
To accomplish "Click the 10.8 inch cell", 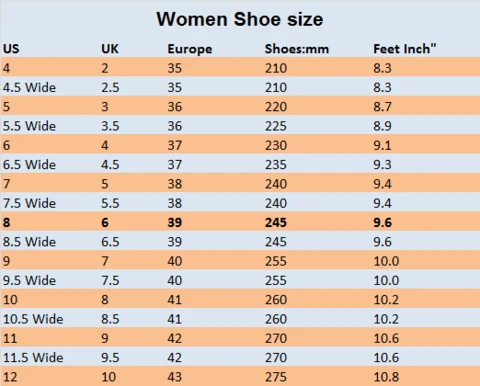I will click(x=386, y=377).
